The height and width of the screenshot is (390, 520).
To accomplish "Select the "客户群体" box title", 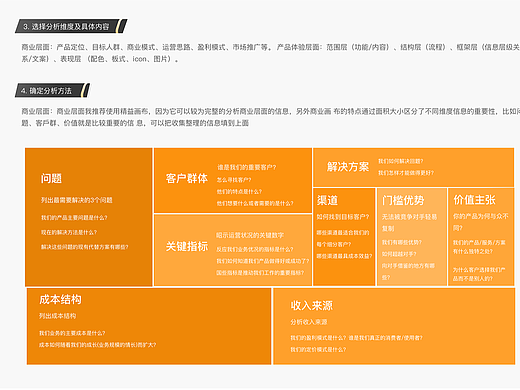I will tap(187, 178).
